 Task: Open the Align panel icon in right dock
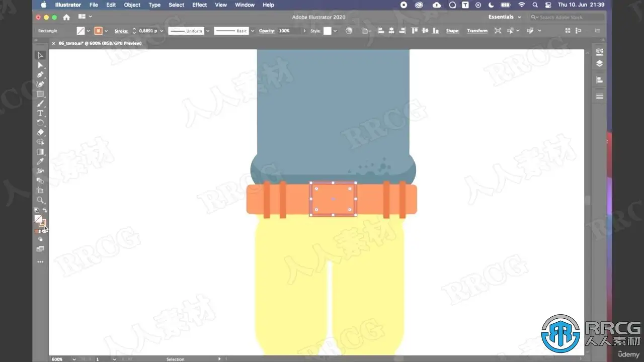coord(599,80)
